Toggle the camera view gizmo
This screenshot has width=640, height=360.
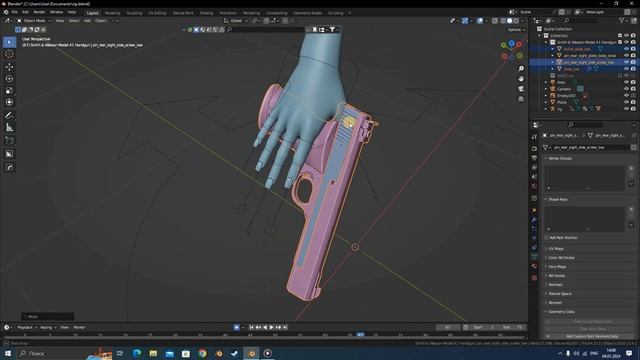click(x=521, y=89)
